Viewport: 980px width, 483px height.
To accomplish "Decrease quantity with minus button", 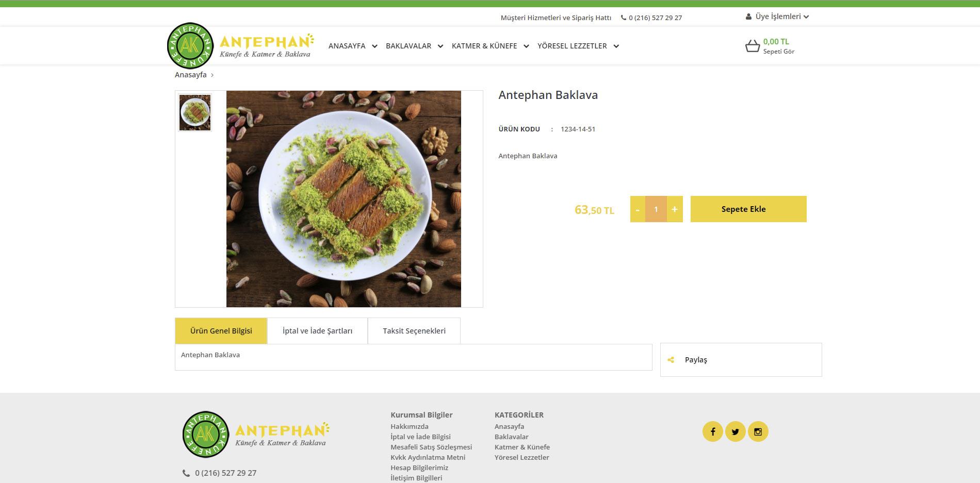I will [638, 209].
